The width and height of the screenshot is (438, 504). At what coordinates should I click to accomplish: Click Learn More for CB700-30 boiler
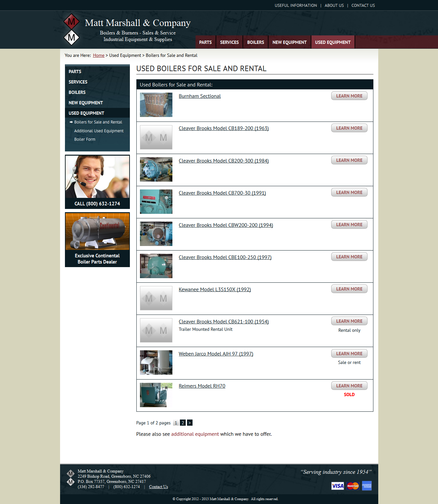tap(349, 192)
